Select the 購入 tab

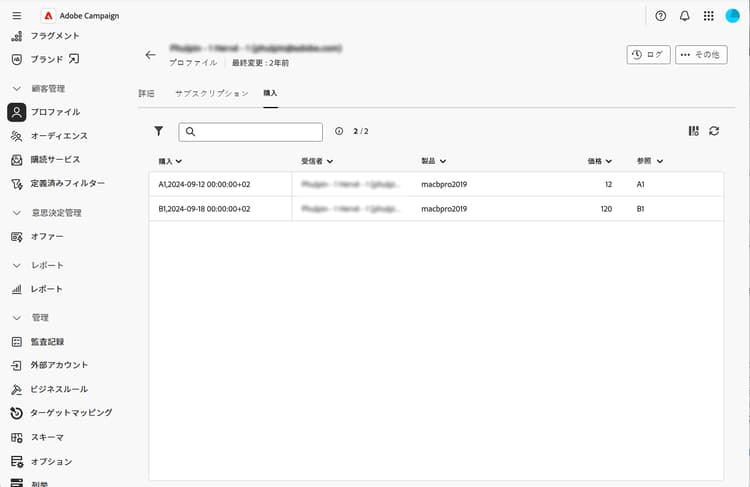click(x=270, y=93)
